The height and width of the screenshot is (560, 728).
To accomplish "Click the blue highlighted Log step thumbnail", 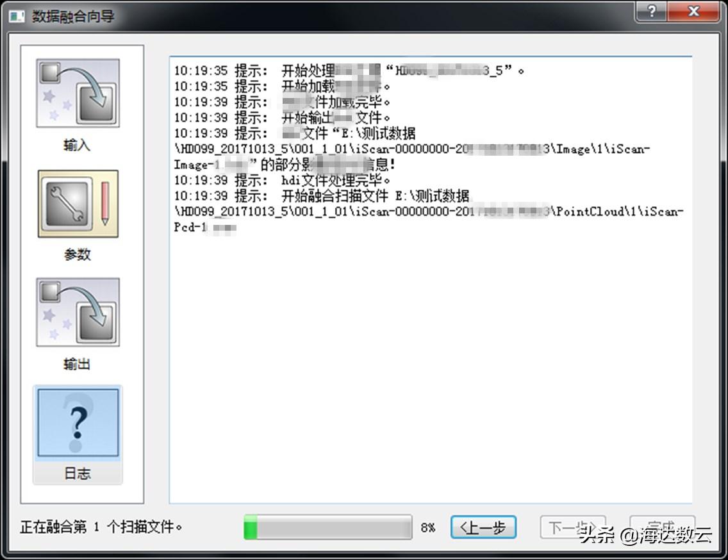I will [x=76, y=422].
